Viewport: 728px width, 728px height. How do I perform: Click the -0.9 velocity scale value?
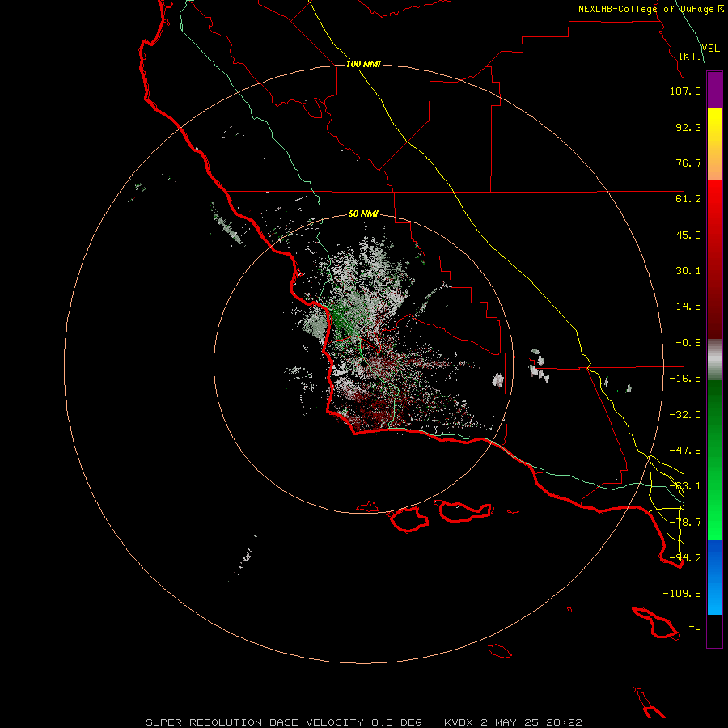pyautogui.click(x=688, y=343)
